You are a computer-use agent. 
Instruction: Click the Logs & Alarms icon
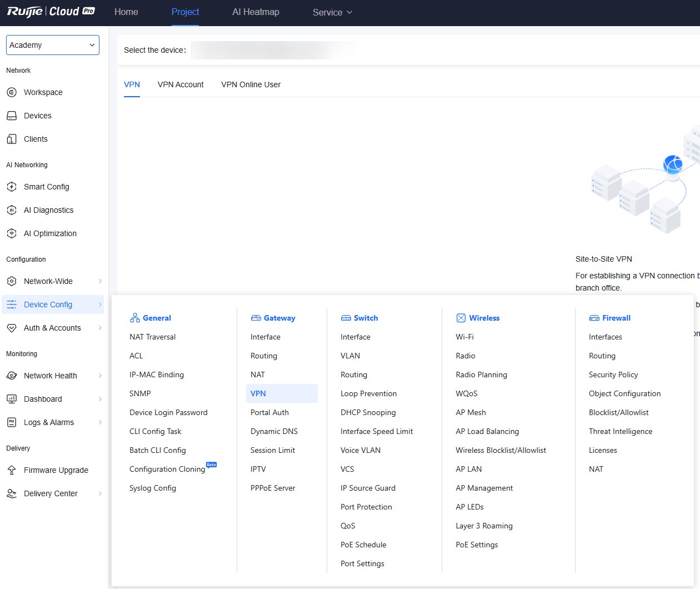click(12, 422)
